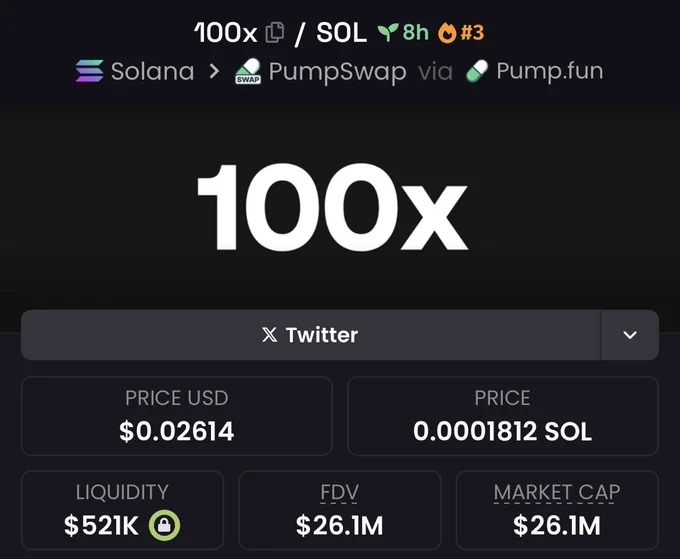The height and width of the screenshot is (559, 680).
Task: Click the green sprout age icon
Action: click(388, 33)
